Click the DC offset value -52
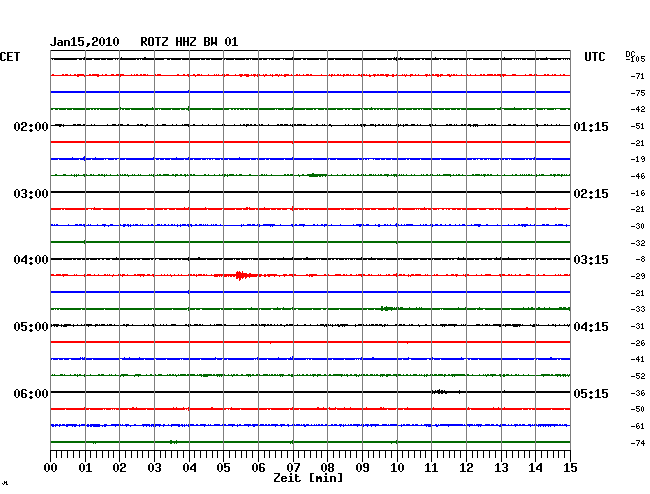 [x=638, y=376]
